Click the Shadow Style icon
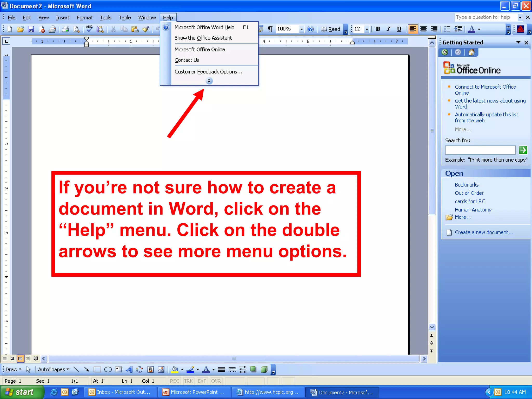Viewport: 532px width, 399px height. pos(253,369)
